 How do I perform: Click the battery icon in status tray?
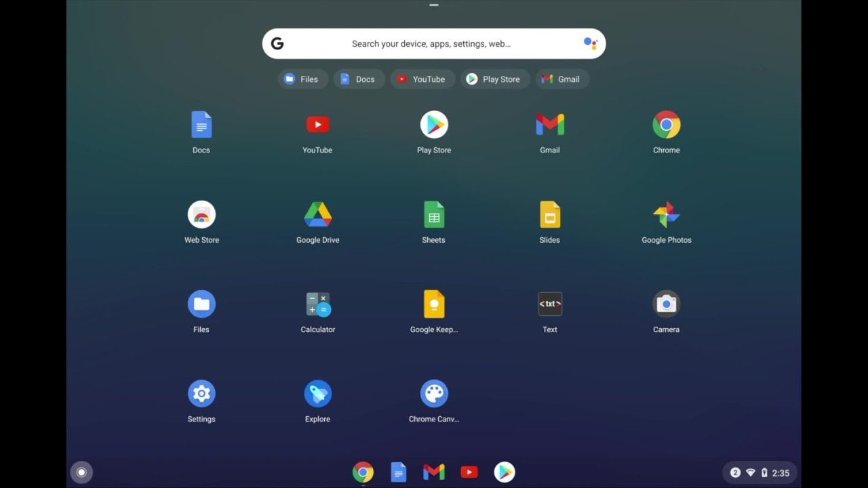764,473
